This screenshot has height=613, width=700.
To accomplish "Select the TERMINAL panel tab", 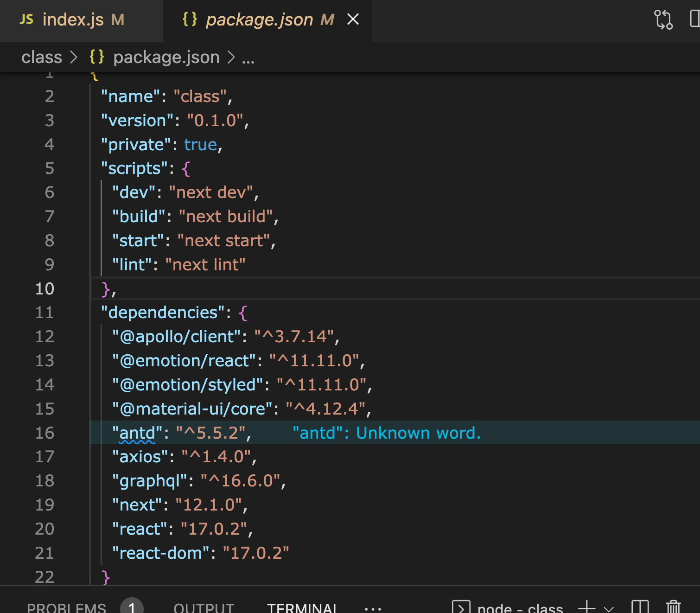I will 302,608.
